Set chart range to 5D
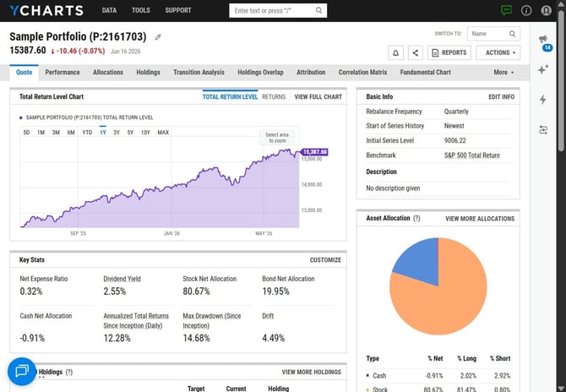This screenshot has width=566, height=392. 26,133
